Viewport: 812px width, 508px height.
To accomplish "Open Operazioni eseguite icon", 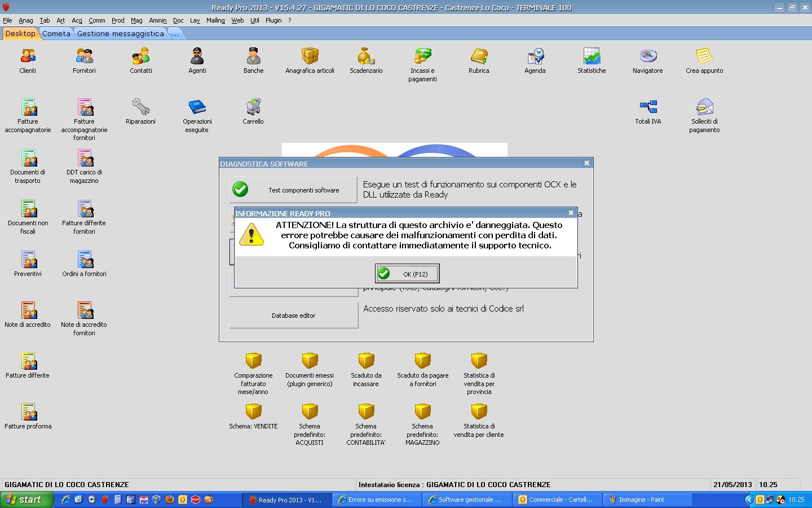I will [x=197, y=107].
